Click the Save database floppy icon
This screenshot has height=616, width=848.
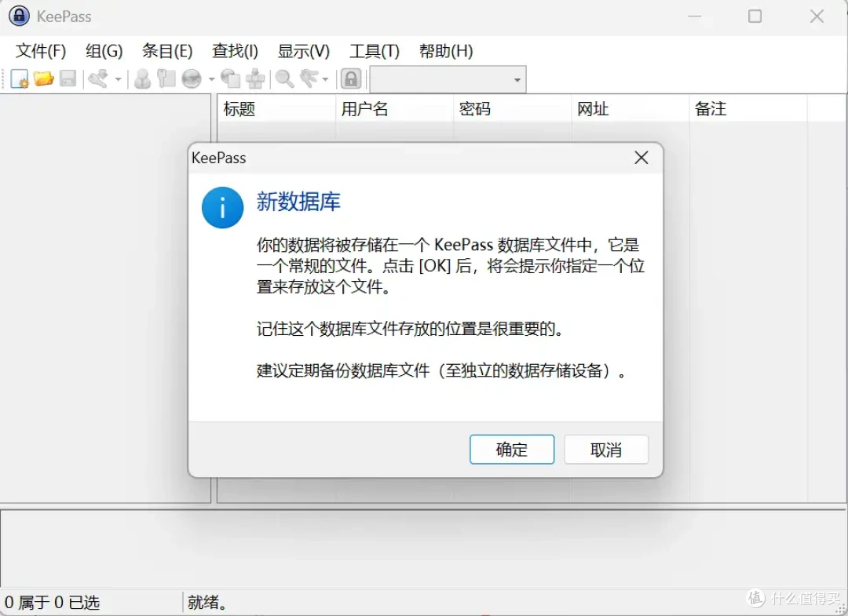68,79
